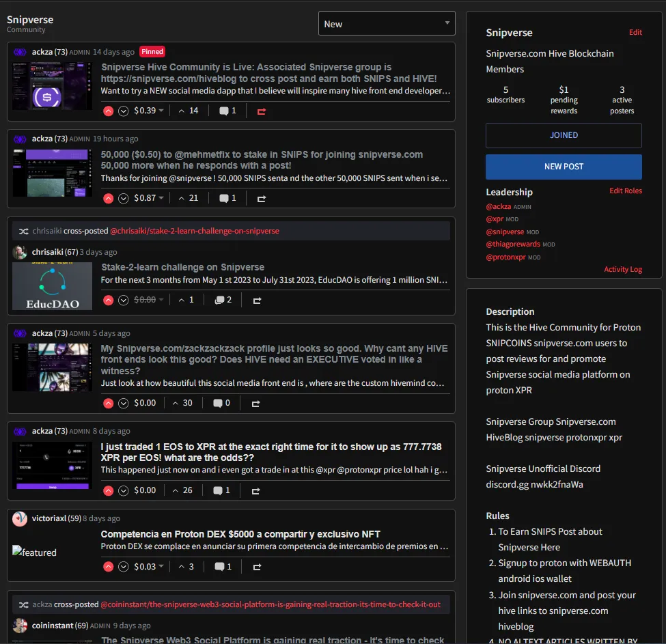Expand the crossed-out $0.00 payout details
This screenshot has width=666, height=644.
coord(149,300)
